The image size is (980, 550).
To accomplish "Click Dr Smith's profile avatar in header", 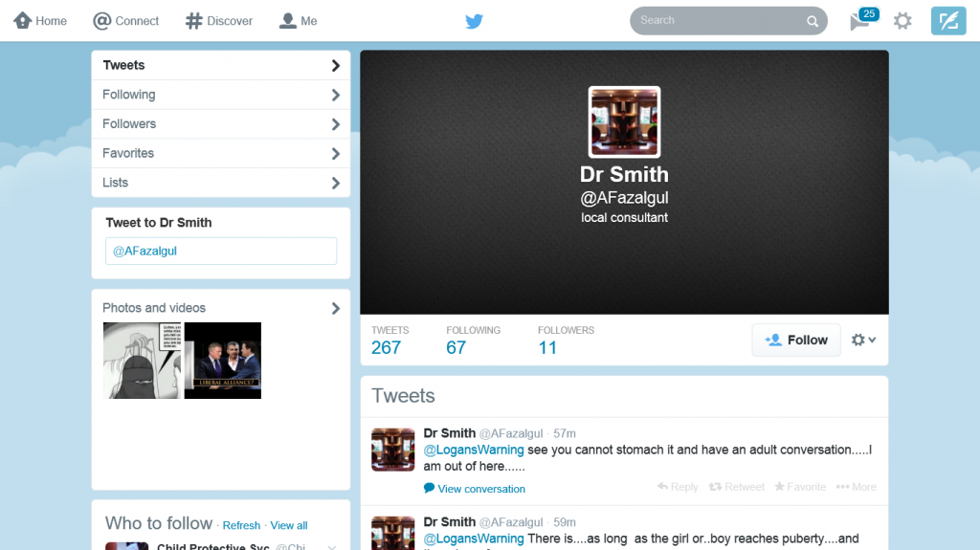I will coord(624,121).
